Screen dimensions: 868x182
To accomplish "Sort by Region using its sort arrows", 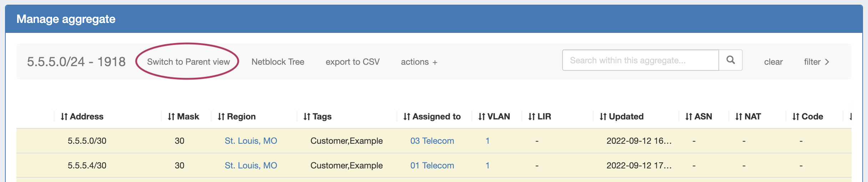I will point(221,117).
